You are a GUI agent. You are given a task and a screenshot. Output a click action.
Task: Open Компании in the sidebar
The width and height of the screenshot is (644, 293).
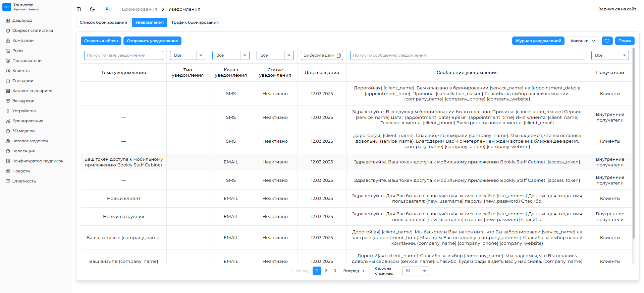[23, 41]
